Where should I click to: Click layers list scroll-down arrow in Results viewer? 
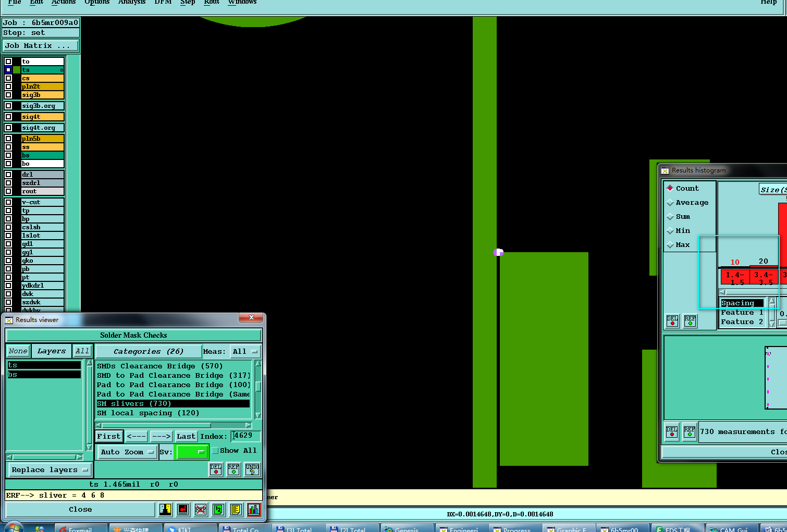(x=89, y=447)
